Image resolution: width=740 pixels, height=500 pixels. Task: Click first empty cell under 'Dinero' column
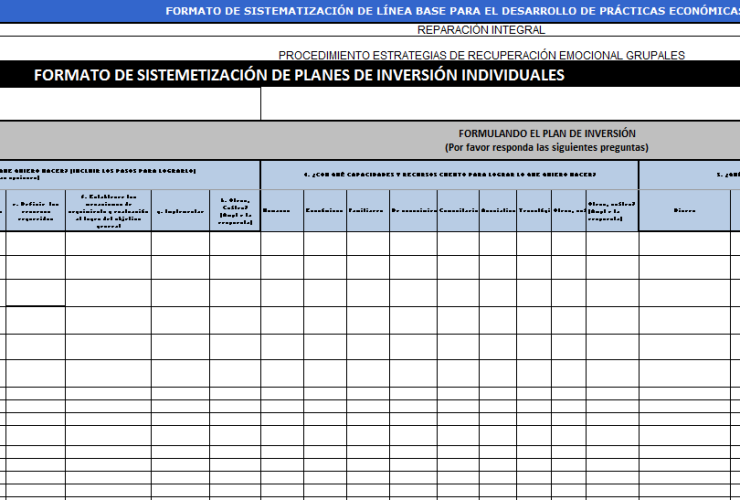tap(684, 243)
